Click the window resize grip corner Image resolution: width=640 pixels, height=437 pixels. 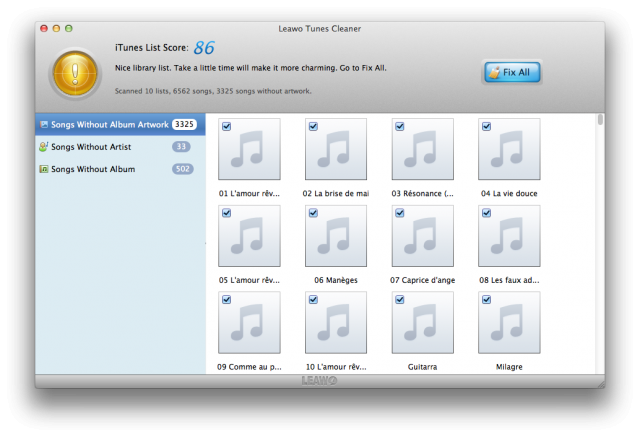coord(601,384)
